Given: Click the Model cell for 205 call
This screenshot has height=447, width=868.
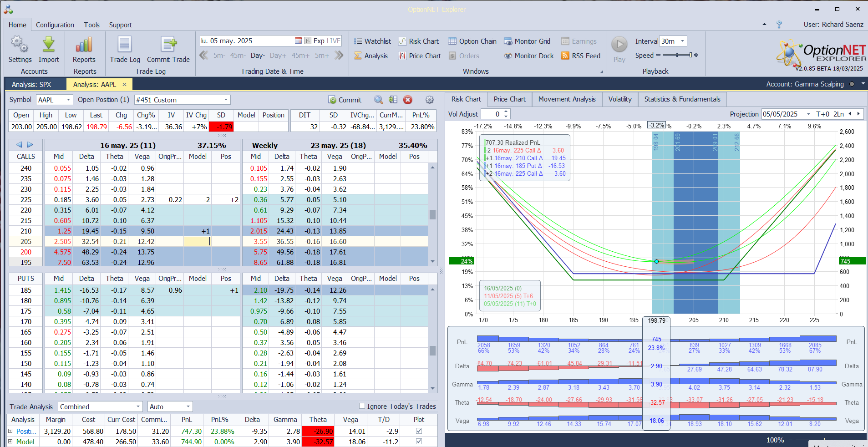Looking at the screenshot, I should point(198,241).
